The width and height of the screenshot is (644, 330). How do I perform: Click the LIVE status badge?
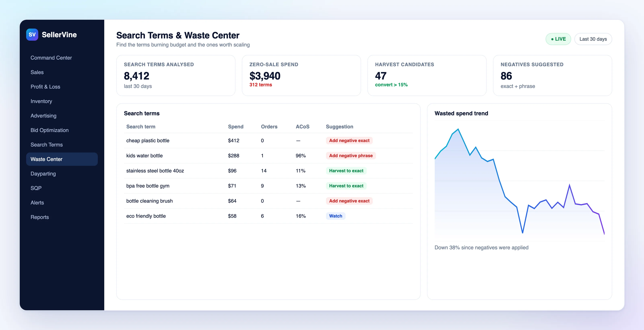coord(558,39)
